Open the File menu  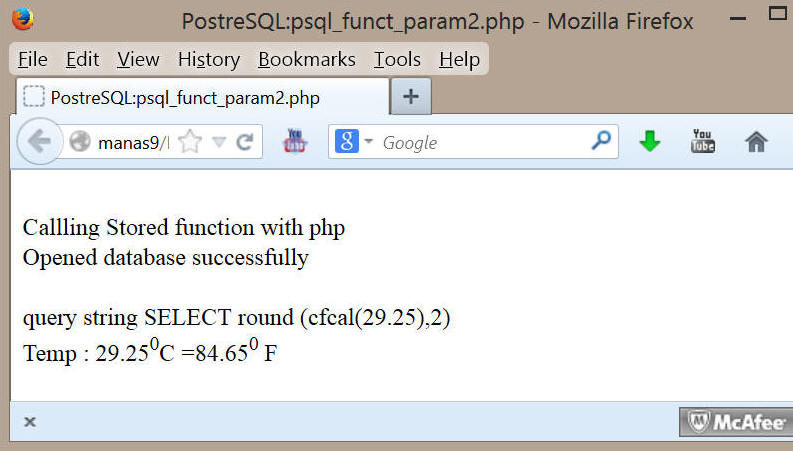tap(33, 60)
